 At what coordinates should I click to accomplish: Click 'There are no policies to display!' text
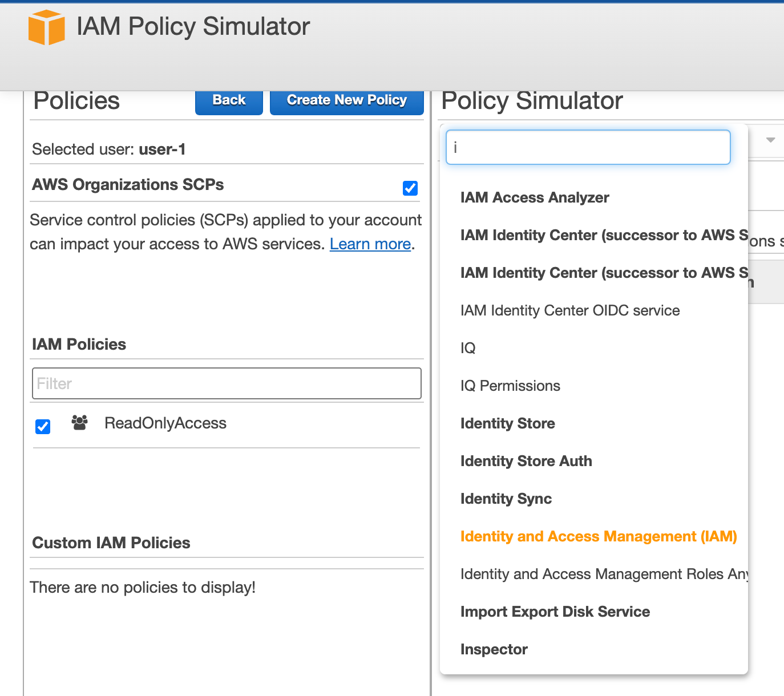click(x=143, y=588)
